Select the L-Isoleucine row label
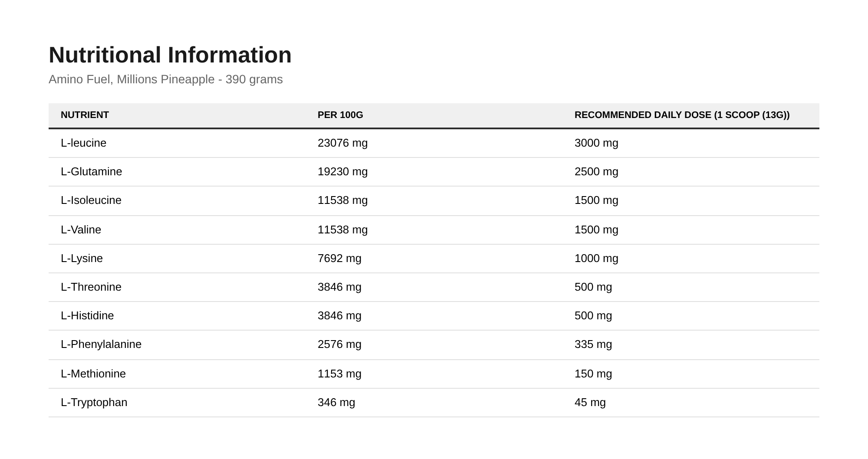Screen dimensions: 868x459 pyautogui.click(x=91, y=200)
